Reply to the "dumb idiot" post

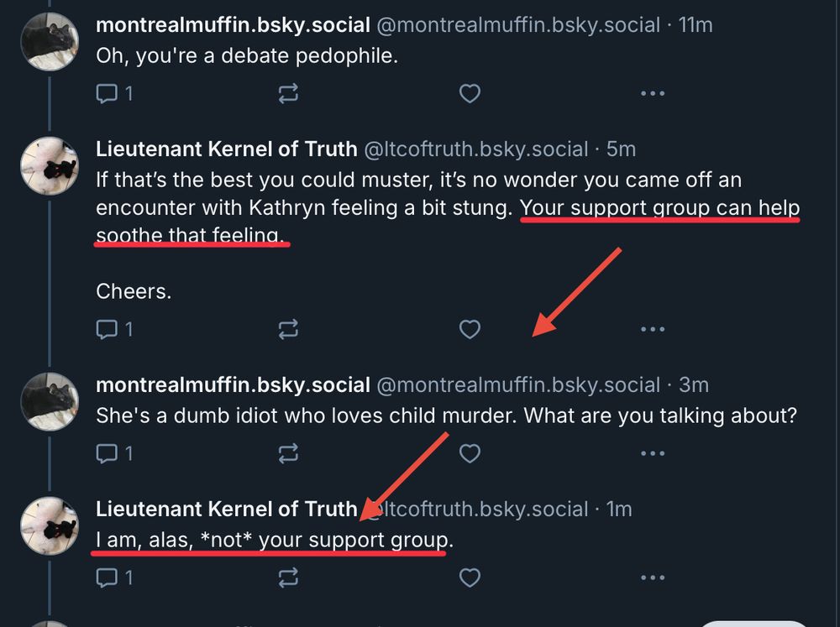tap(107, 454)
